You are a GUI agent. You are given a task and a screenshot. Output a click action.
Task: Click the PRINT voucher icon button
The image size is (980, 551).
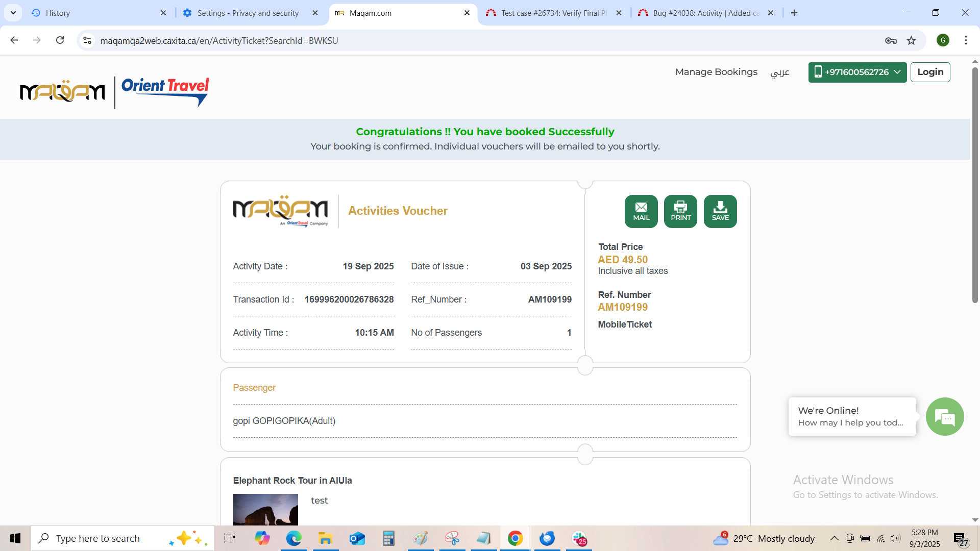[680, 211]
